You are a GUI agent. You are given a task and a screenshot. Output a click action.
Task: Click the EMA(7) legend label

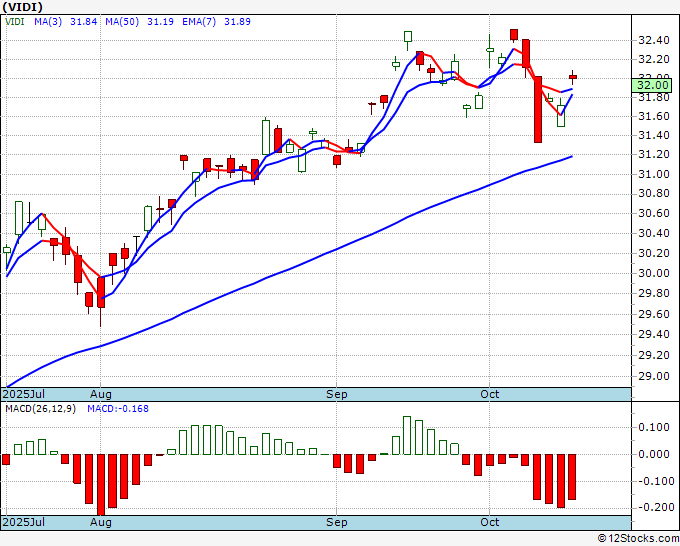(x=199, y=21)
